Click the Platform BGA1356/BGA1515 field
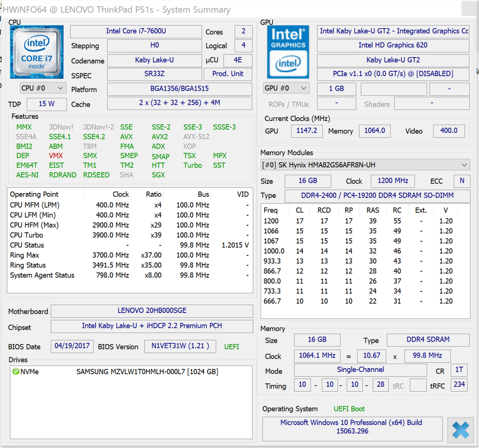 180,89
